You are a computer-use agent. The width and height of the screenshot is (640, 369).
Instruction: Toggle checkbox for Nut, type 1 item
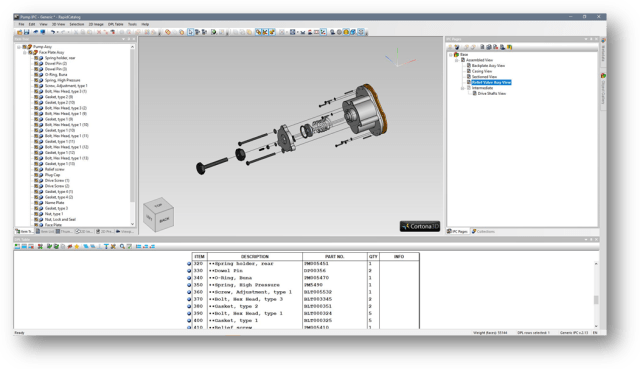point(36,214)
